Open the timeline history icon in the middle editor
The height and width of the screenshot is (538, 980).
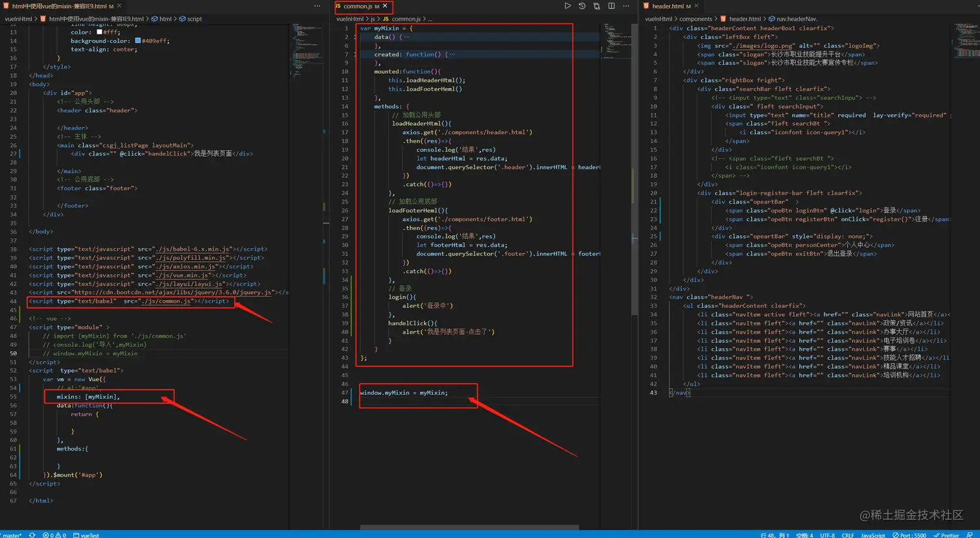(x=582, y=6)
